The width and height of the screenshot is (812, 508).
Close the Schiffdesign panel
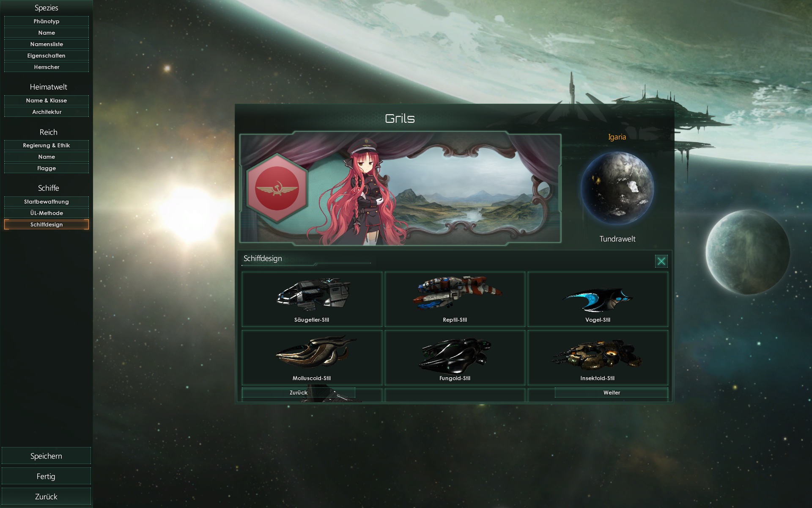click(661, 261)
